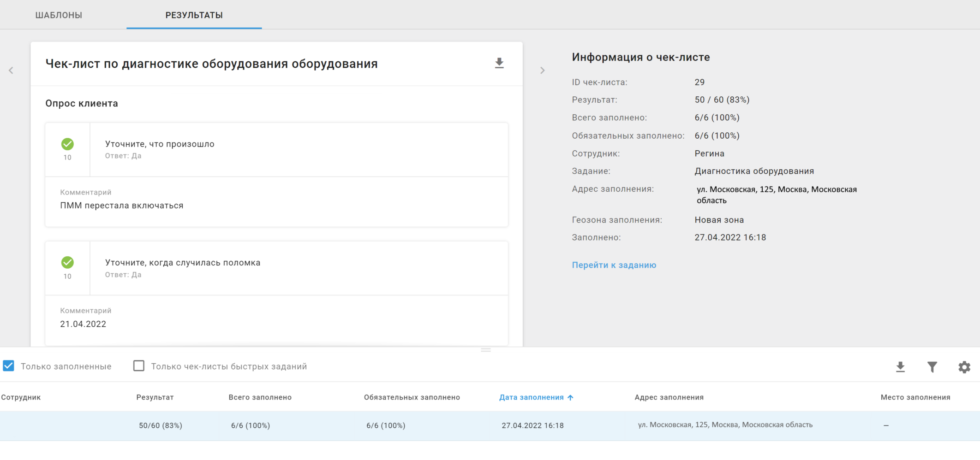Sort by 'Сотрудник' column header
Image resolution: width=980 pixels, height=460 pixels.
tap(21, 397)
